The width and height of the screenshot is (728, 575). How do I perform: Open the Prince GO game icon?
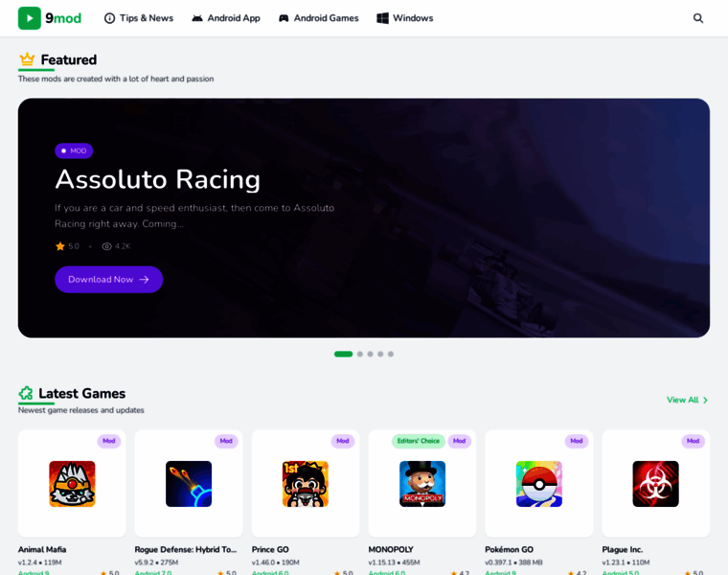tap(306, 484)
